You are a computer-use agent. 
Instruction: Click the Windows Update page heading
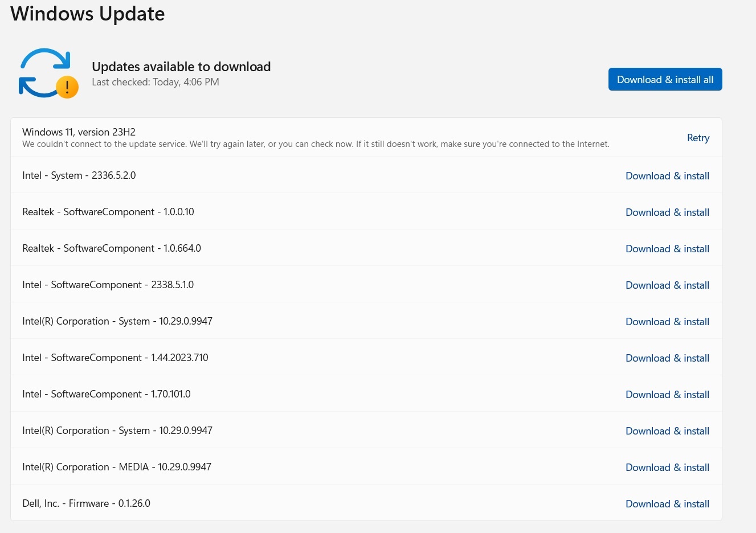(x=88, y=14)
